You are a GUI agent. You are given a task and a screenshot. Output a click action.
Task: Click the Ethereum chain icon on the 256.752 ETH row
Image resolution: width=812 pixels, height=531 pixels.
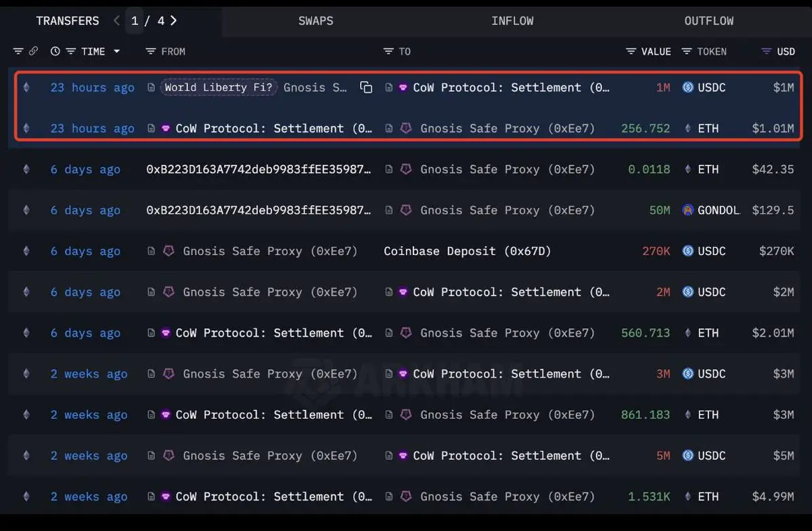pos(26,129)
